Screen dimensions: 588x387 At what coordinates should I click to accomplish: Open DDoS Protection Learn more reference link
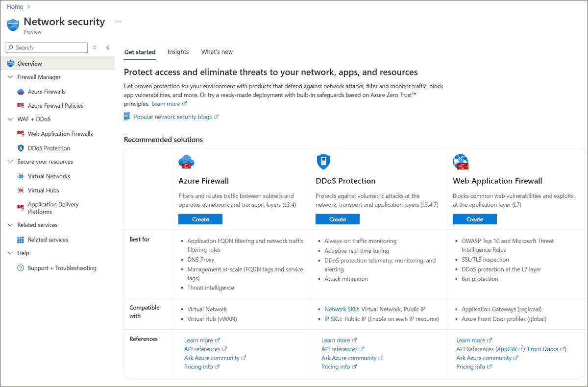(x=339, y=340)
